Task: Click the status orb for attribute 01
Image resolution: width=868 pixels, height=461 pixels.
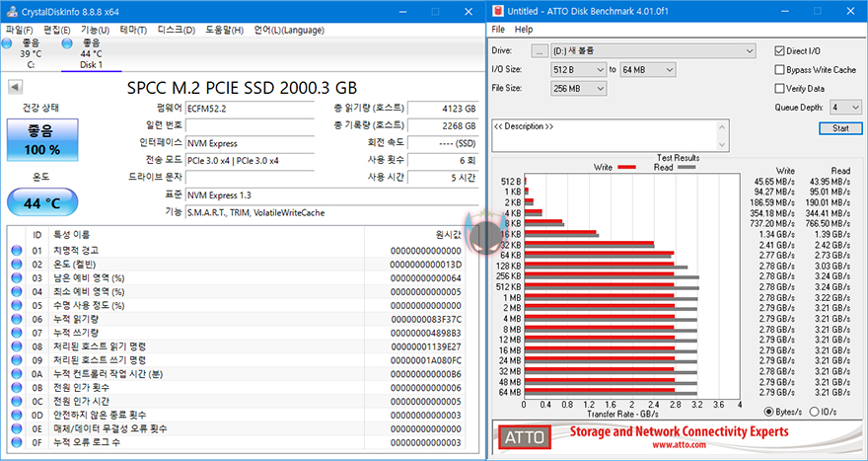Action: click(x=17, y=251)
